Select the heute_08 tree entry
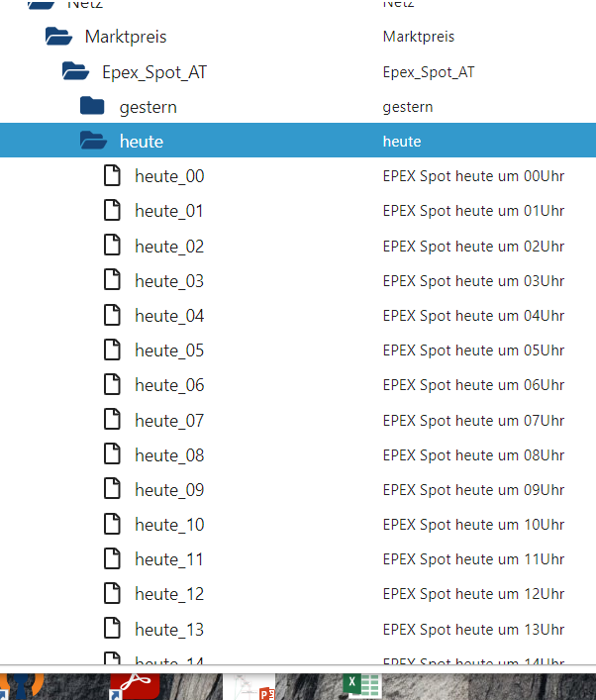 (x=169, y=455)
